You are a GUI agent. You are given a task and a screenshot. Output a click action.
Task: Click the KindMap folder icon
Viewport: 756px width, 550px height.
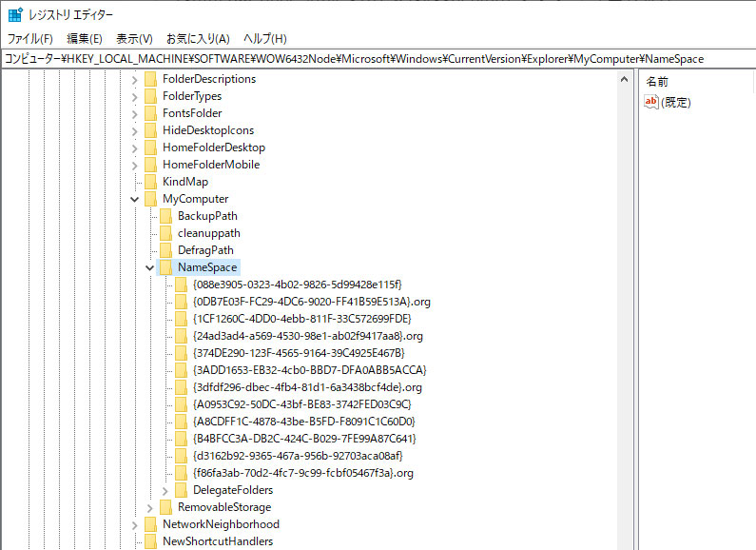(151, 182)
